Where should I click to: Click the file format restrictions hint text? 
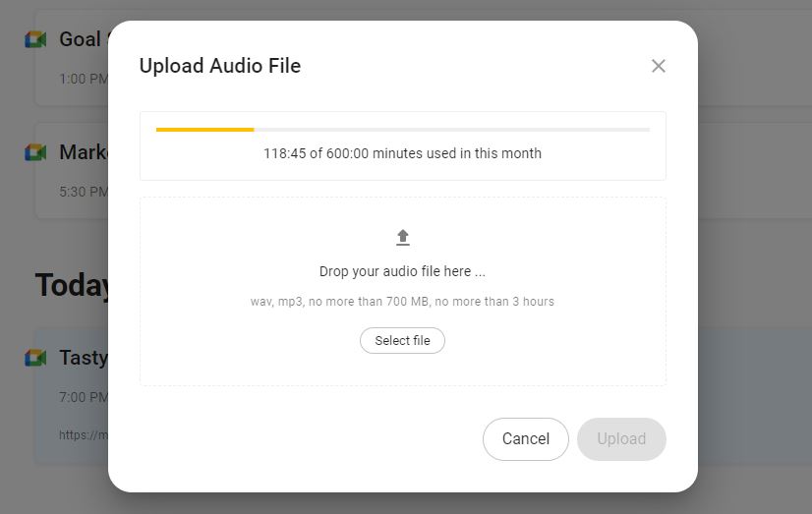402,302
